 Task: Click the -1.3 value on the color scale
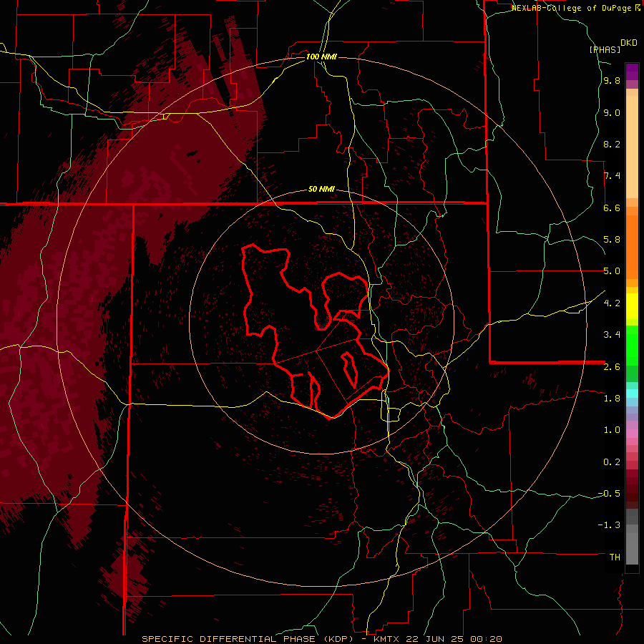(x=609, y=525)
